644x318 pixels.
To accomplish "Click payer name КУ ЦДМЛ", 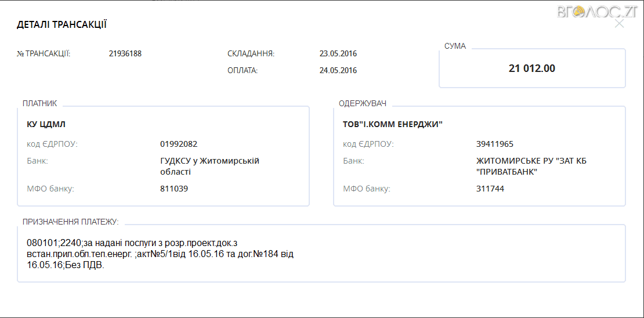I will pos(49,125).
